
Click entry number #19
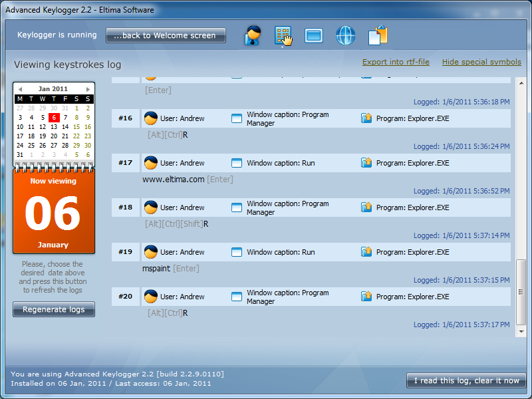pyautogui.click(x=125, y=252)
